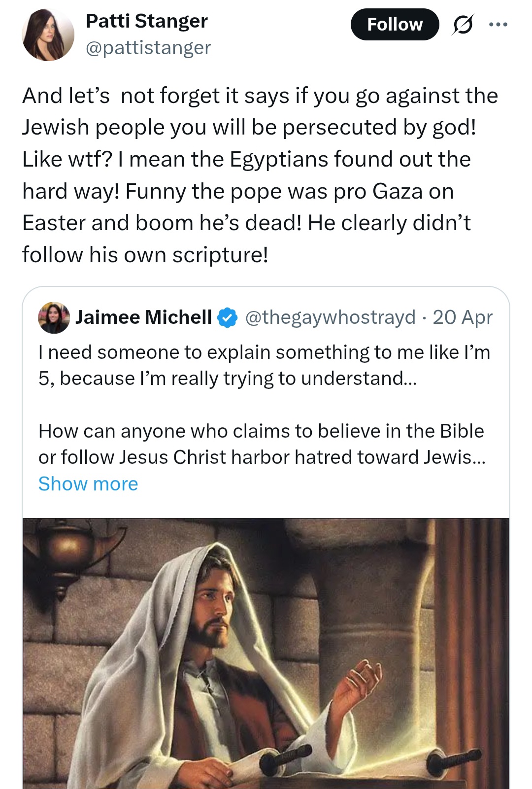The image size is (532, 789).
Task: Open the Patti Stanger display name
Action: (x=147, y=21)
